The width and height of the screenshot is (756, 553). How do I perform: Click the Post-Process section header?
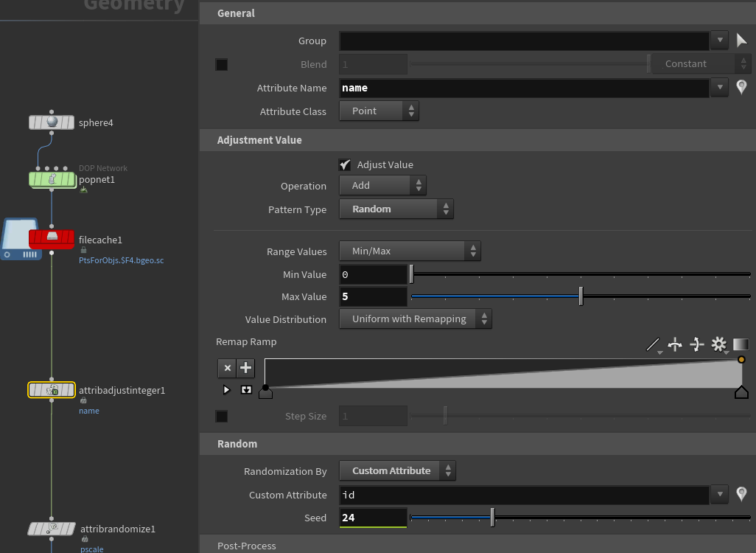tap(247, 546)
